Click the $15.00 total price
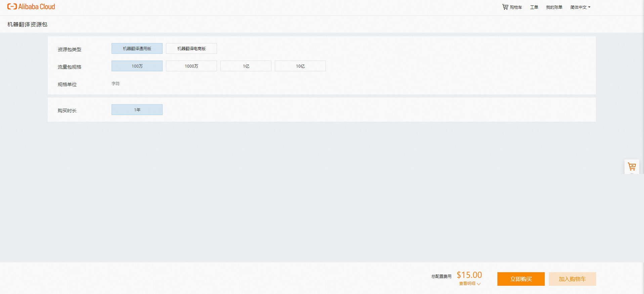Viewport: 644px width, 294px height. pyautogui.click(x=469, y=275)
